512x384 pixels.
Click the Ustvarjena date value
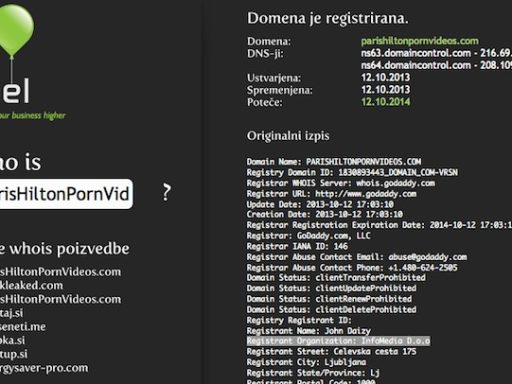[x=386, y=77]
